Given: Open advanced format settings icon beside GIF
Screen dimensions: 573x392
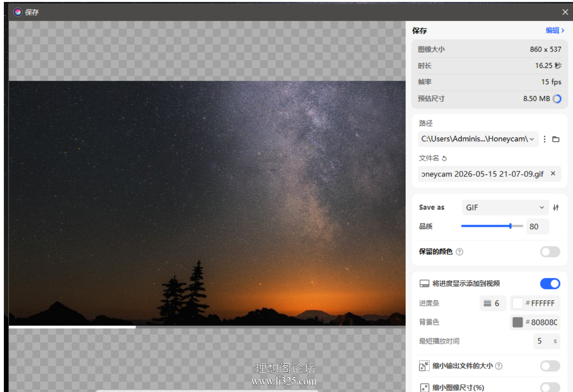Looking at the screenshot, I should (x=556, y=208).
